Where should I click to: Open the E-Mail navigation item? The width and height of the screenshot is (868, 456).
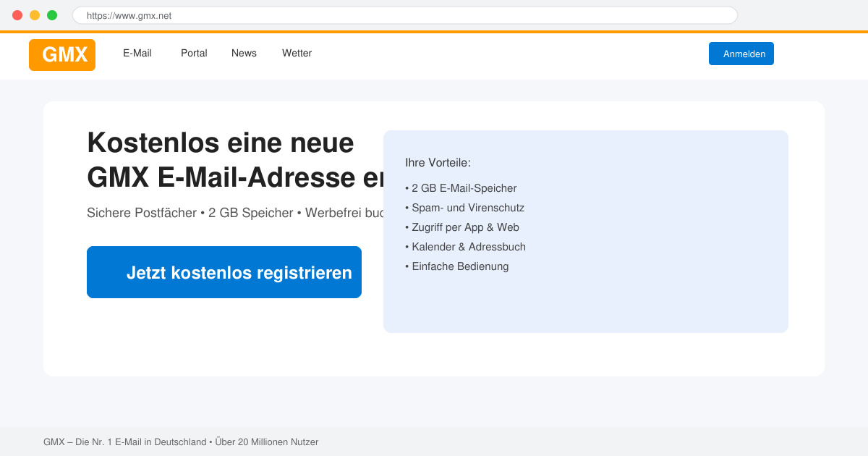click(x=137, y=53)
